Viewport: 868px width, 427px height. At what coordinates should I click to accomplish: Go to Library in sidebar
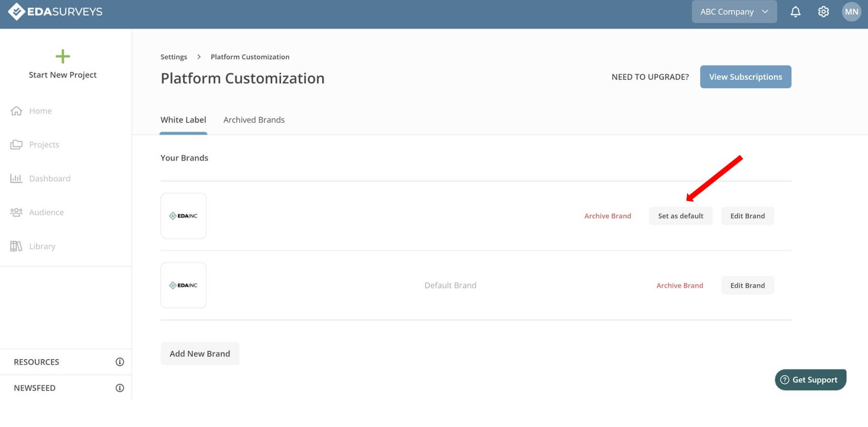[42, 246]
